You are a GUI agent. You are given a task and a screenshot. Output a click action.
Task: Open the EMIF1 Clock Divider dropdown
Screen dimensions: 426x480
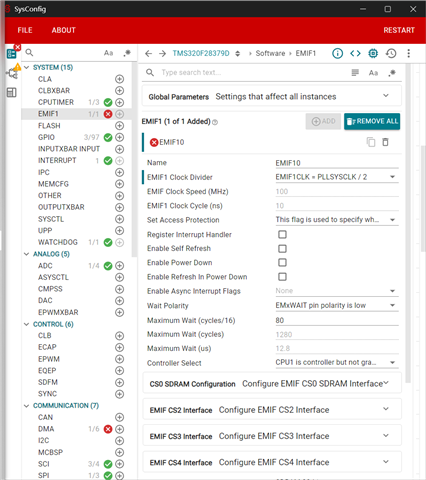(x=337, y=177)
